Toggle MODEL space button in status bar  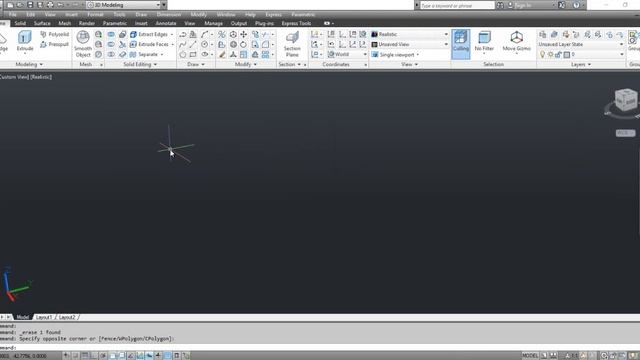click(x=530, y=356)
